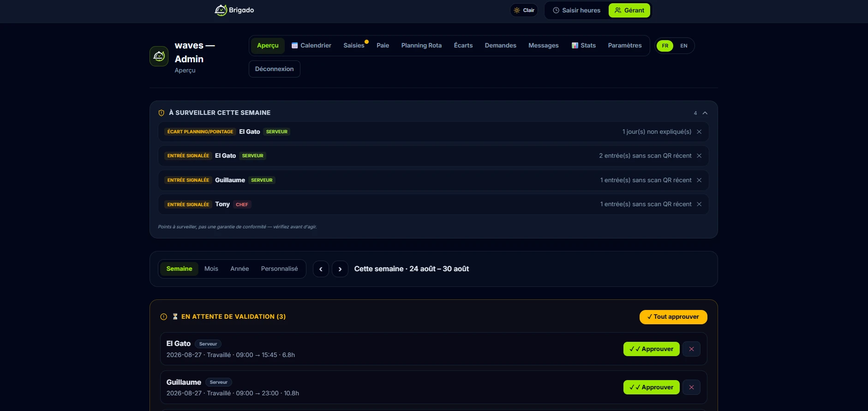Image resolution: width=868 pixels, height=411 pixels.
Task: Reject El Gato's pending entry
Action: click(691, 349)
